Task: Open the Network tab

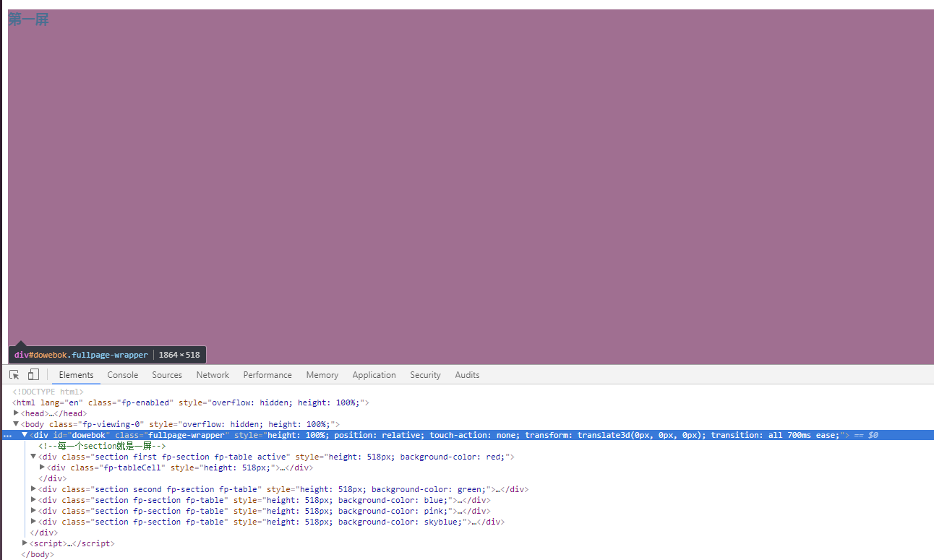Action: [x=213, y=375]
